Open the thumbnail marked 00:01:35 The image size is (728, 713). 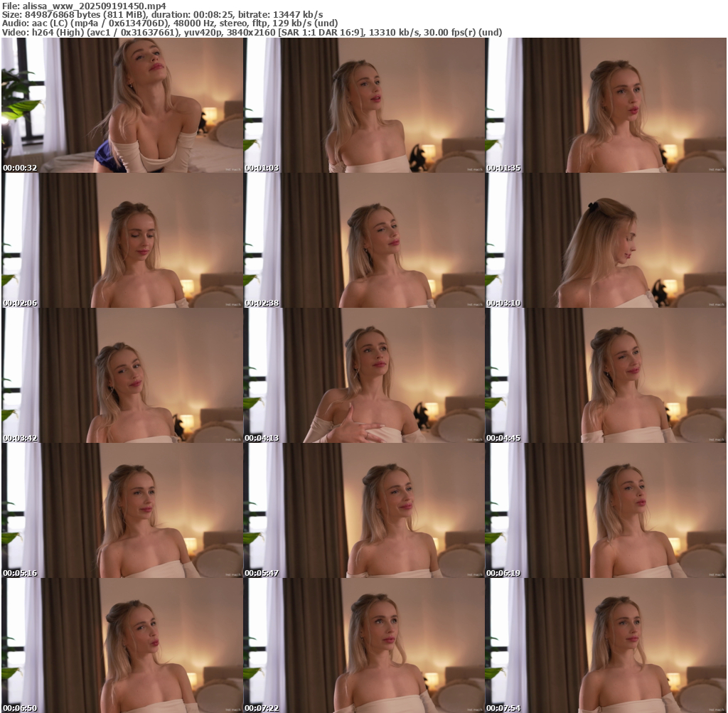[x=606, y=105]
